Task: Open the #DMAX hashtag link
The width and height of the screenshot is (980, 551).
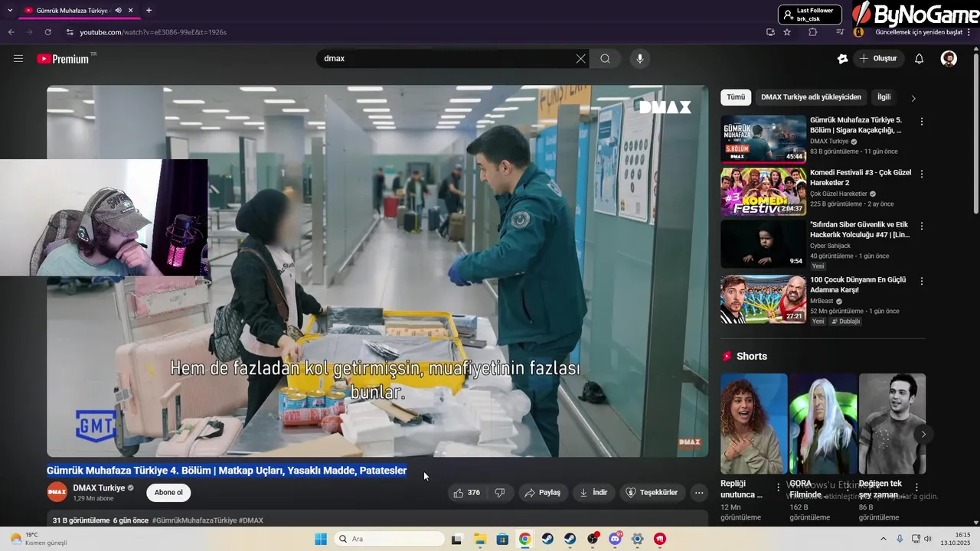Action: coord(251,520)
